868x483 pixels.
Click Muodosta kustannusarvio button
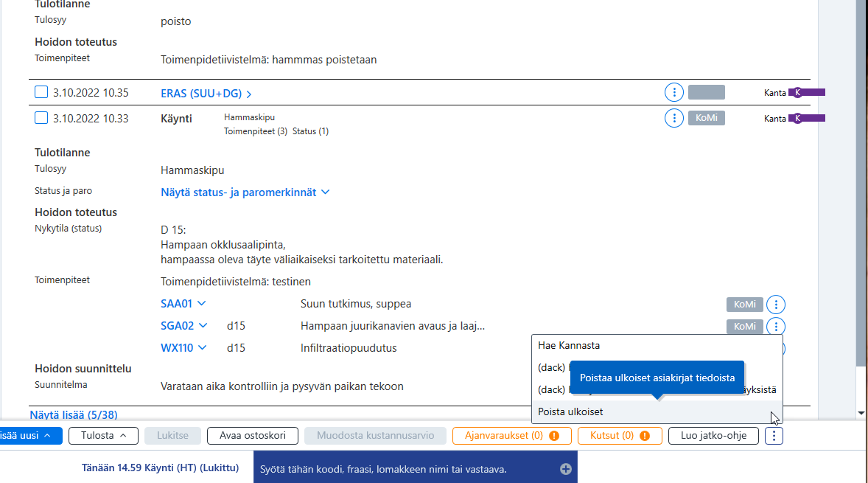[375, 436]
